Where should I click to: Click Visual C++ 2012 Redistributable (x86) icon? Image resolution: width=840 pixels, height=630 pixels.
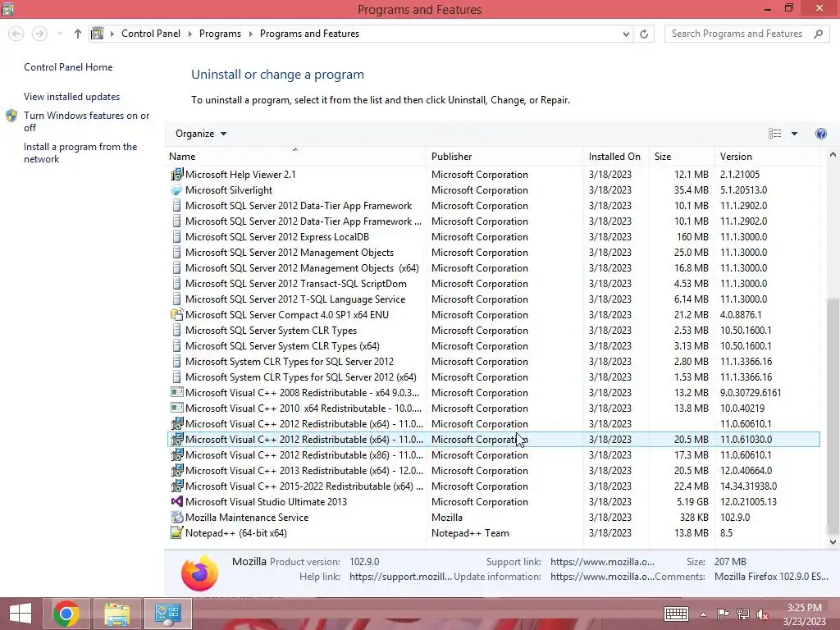point(177,454)
